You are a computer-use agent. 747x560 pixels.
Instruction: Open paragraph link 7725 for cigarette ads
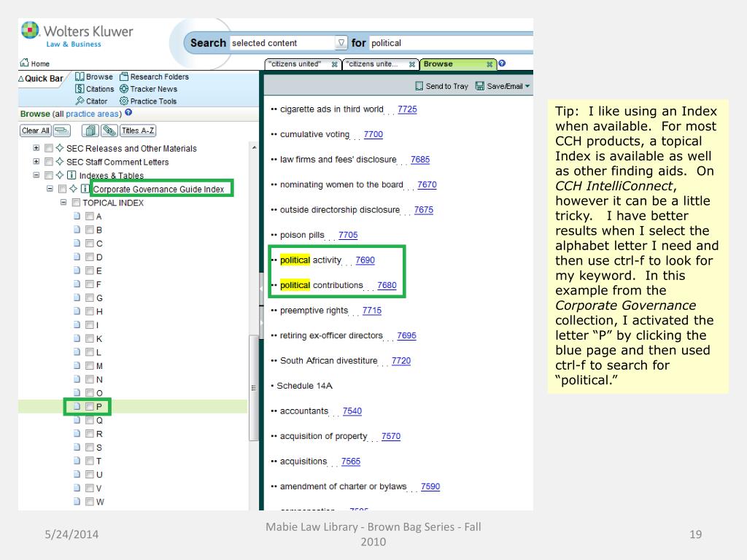pyautogui.click(x=407, y=109)
